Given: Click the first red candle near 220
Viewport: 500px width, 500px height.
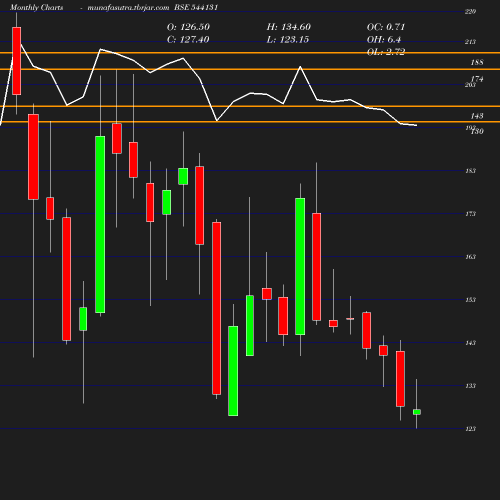Looking at the screenshot, I should click(17, 61).
